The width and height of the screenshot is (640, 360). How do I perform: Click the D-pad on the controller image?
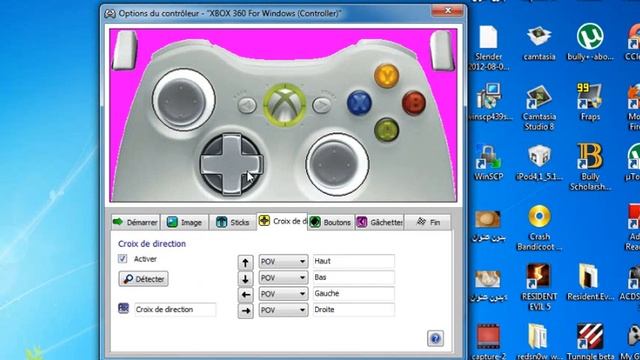(x=231, y=164)
